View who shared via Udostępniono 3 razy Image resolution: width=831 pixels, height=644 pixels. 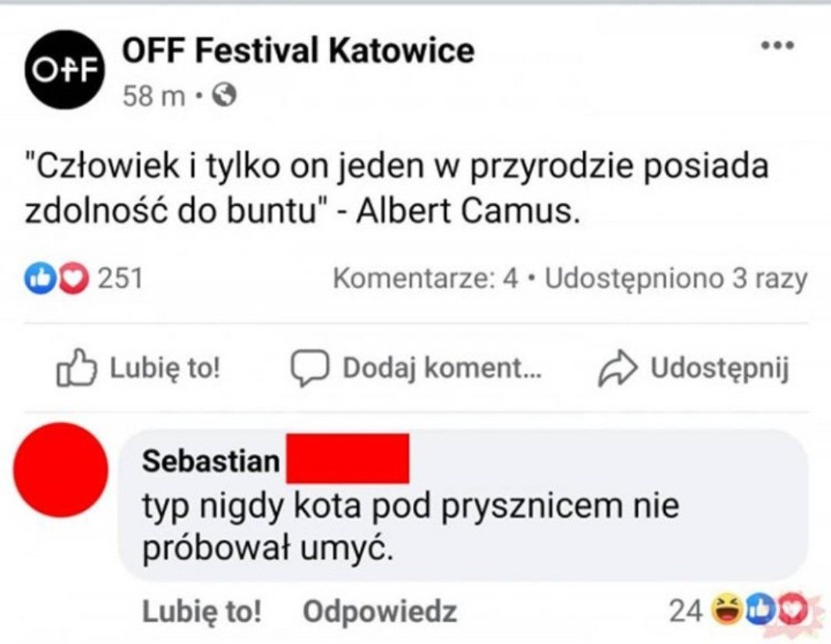coord(676,279)
